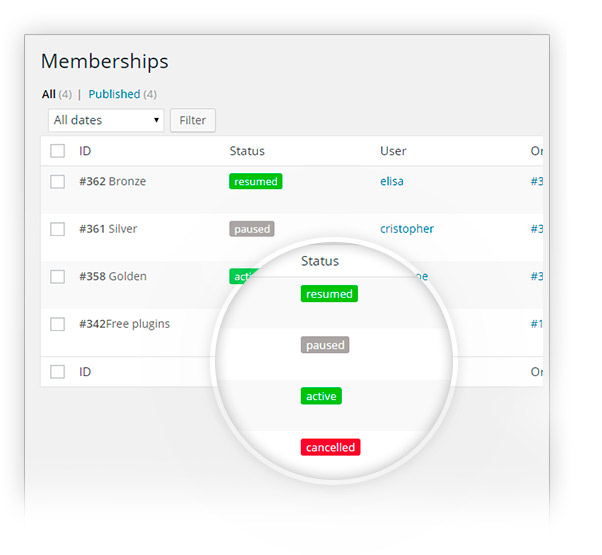
Task: Tick the checkbox for #358 Golden
Action: coord(58,276)
